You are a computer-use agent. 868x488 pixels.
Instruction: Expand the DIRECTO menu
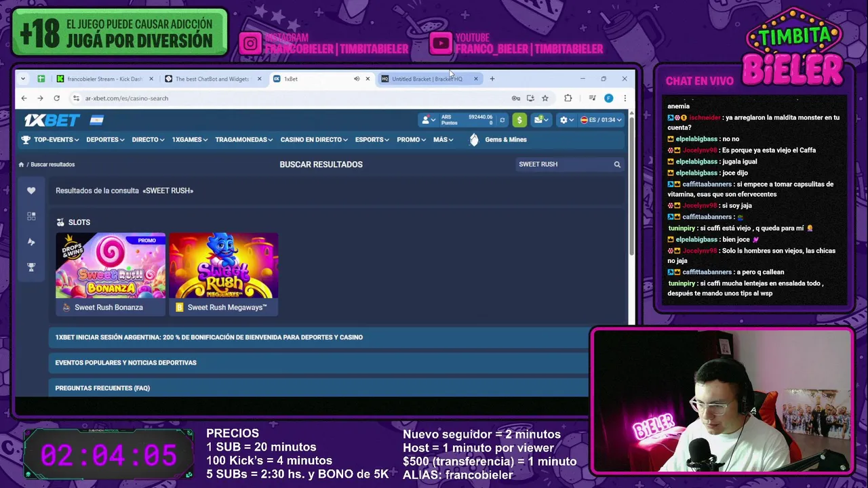[x=148, y=140]
